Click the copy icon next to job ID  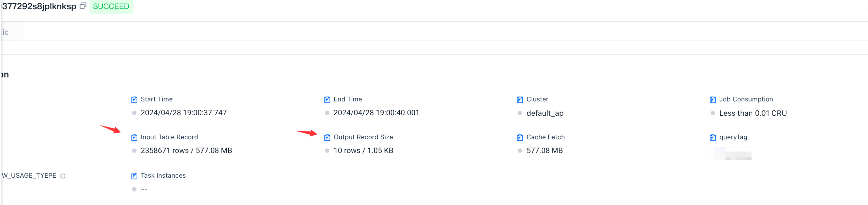click(x=83, y=6)
